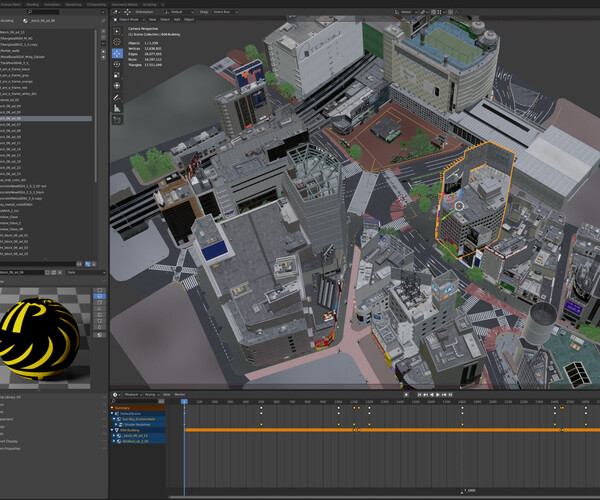Jump to next keyframe

tap(444, 394)
